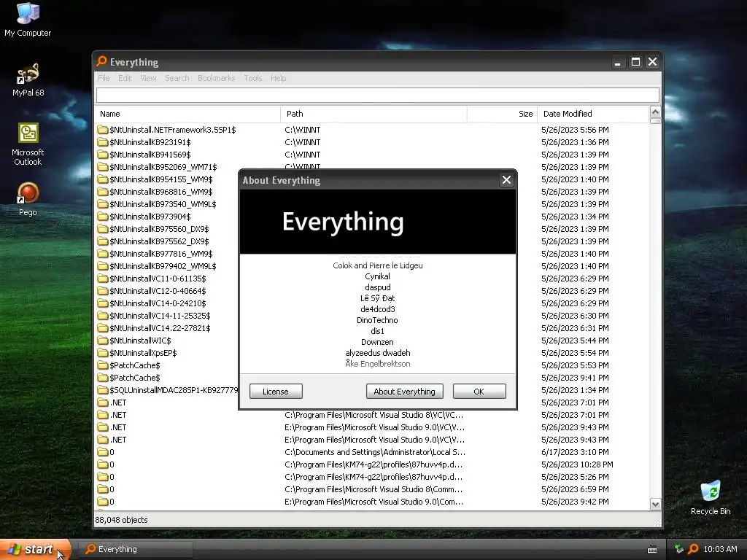Click folder icon beside $NtUninstallKB973904$

point(102,216)
